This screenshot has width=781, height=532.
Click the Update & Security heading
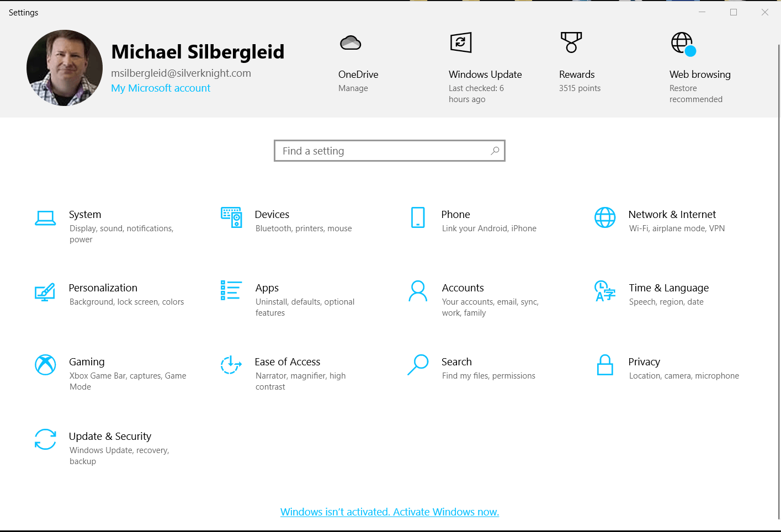(110, 437)
